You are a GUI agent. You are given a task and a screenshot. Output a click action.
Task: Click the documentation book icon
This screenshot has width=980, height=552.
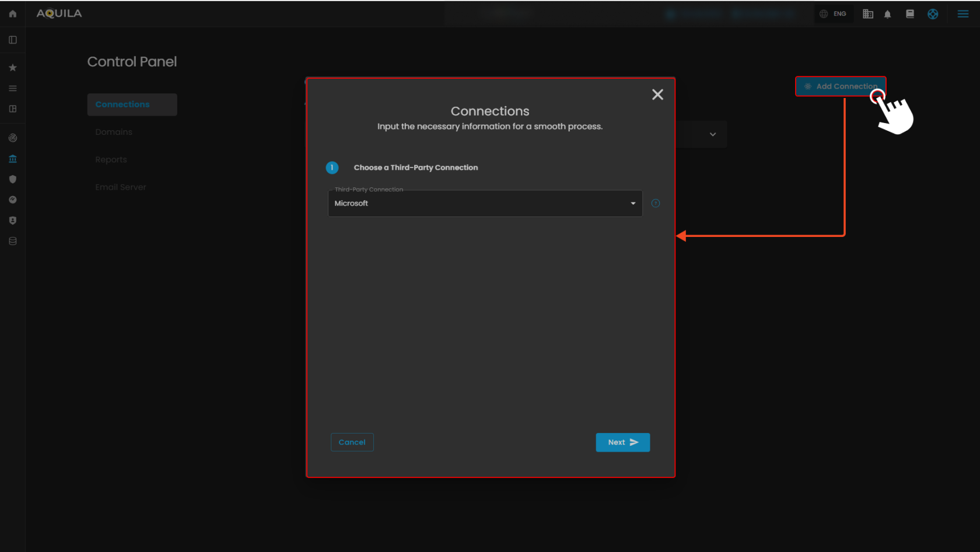coord(909,14)
